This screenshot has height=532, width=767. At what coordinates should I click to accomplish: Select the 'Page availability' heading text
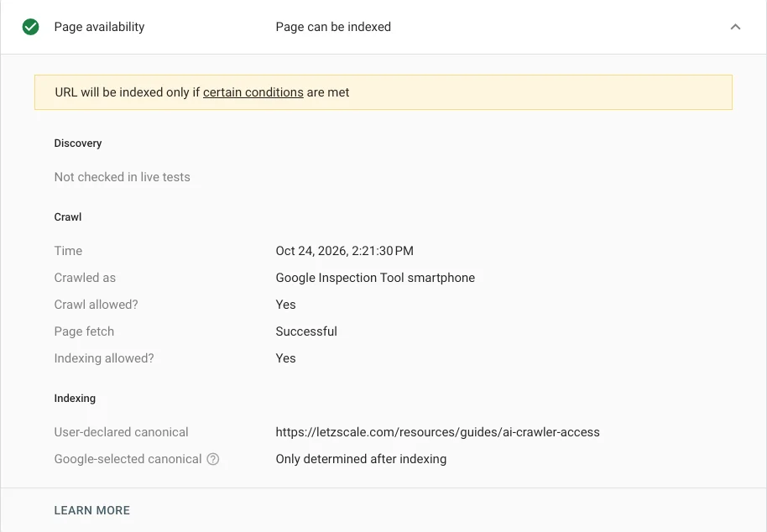point(99,27)
